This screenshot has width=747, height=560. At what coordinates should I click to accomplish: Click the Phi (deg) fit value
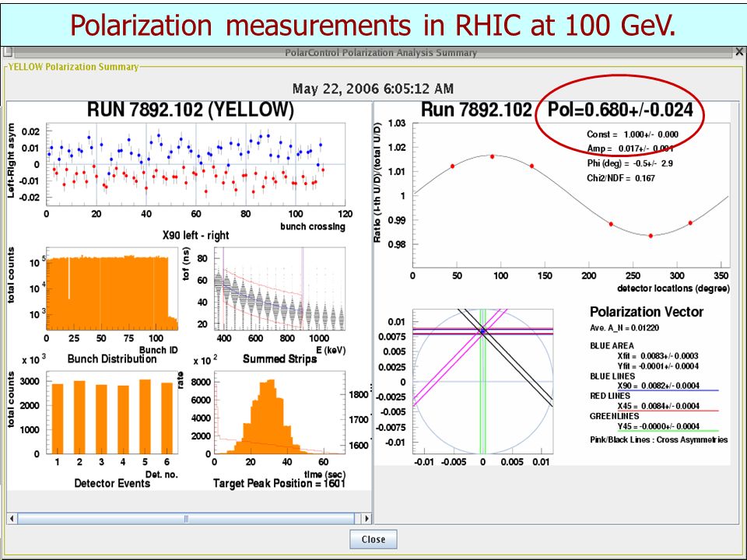tap(630, 163)
